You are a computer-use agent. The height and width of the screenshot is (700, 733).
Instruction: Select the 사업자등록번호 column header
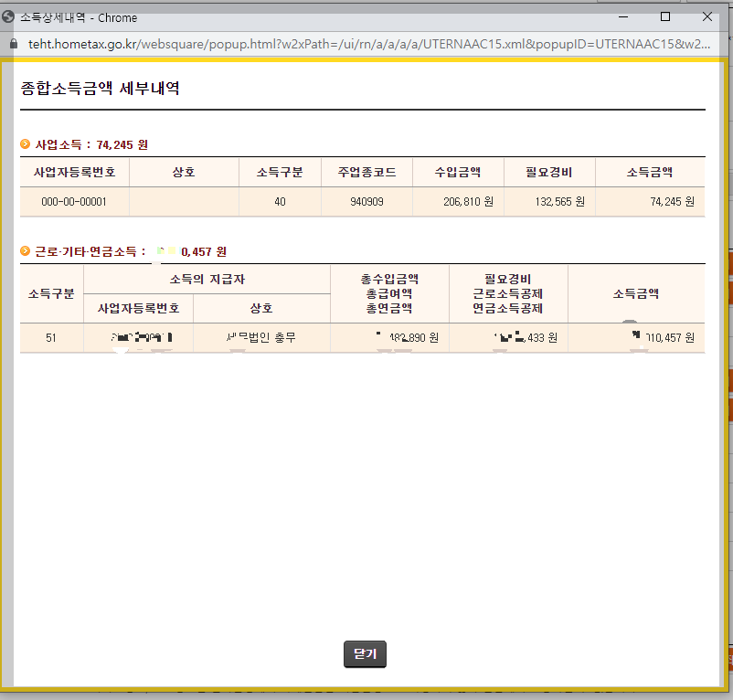(74, 172)
